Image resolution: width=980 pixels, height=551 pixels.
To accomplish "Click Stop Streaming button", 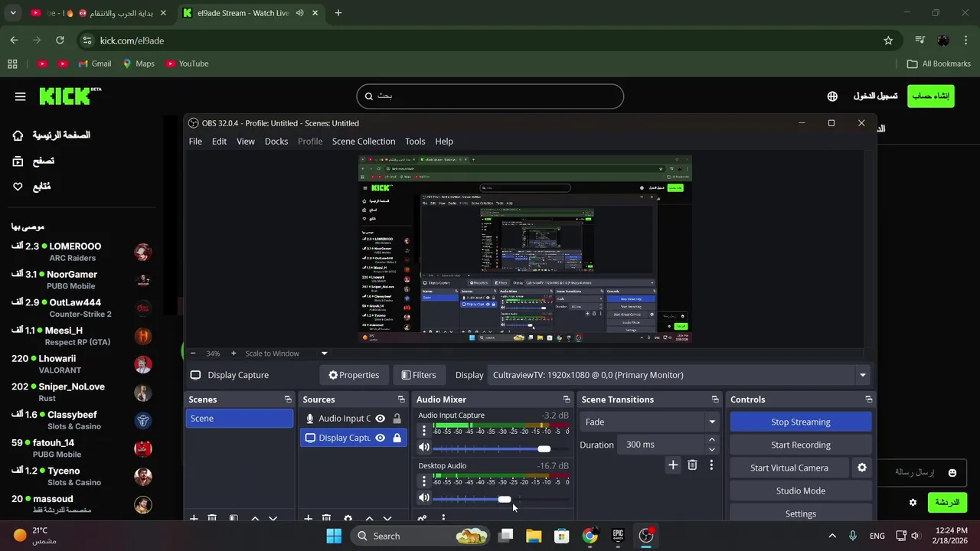I will pos(800,422).
